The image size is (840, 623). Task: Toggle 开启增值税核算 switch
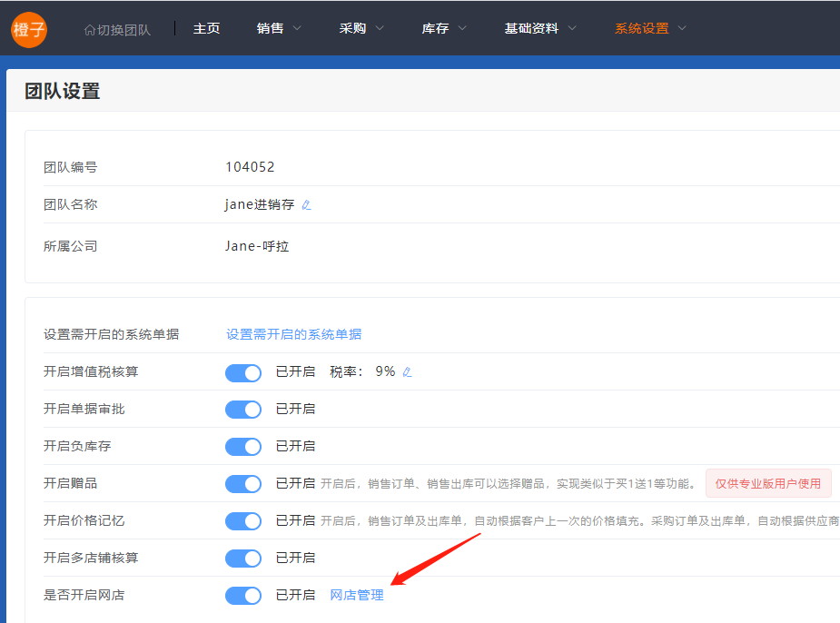click(243, 372)
